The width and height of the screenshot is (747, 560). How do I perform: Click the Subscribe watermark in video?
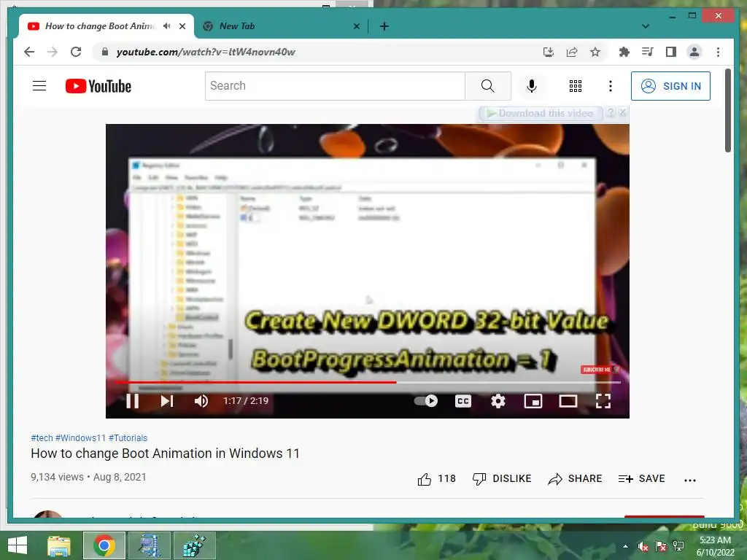pyautogui.click(x=600, y=370)
